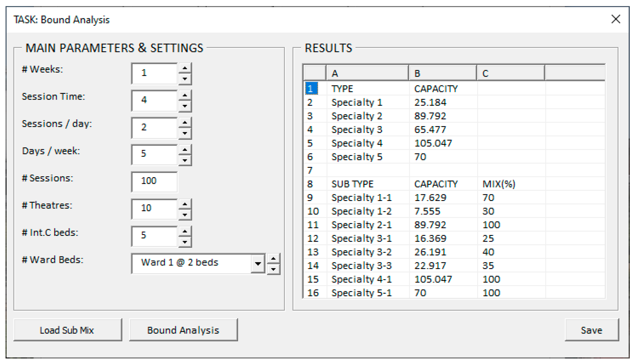Screen dimensions: 637x364
Task: Select column B header in results grid
Action: (x=442, y=73)
